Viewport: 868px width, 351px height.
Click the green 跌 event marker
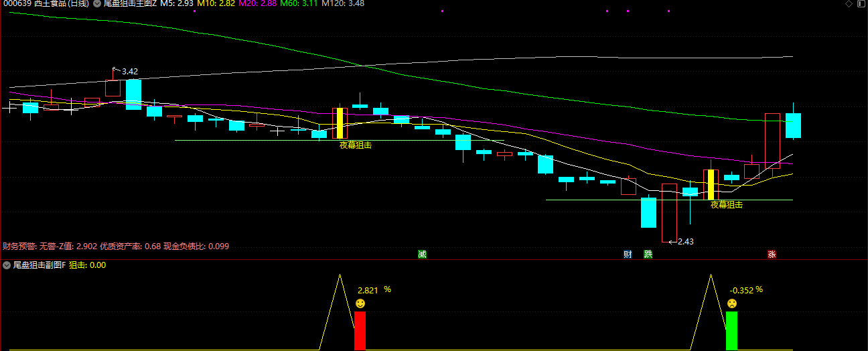point(648,255)
